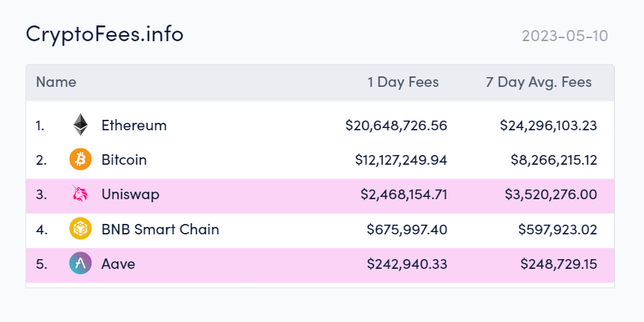
Task: Click the pink Uniswap unicorn icon
Action: click(79, 194)
